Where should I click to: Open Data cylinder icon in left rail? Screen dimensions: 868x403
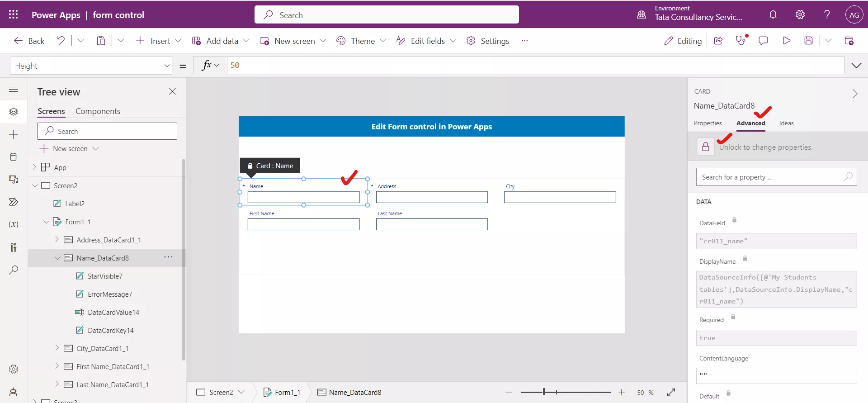click(14, 157)
